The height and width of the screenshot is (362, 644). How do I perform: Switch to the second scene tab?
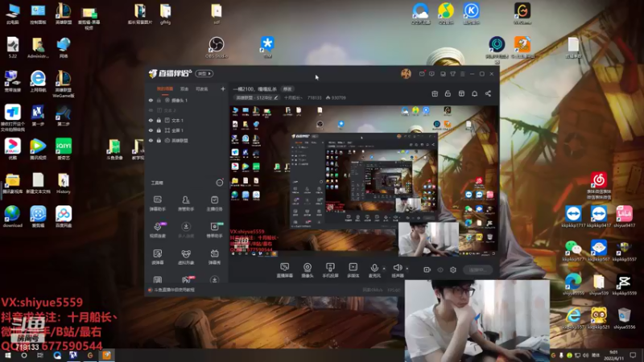(x=184, y=89)
